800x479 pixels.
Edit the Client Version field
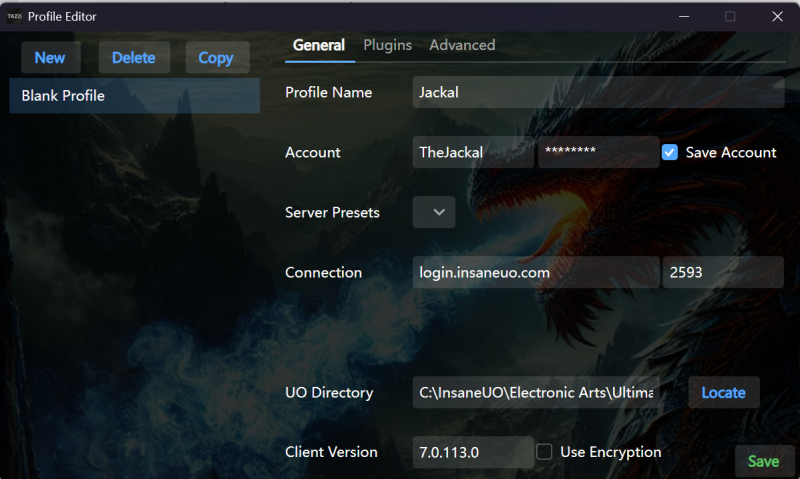473,452
